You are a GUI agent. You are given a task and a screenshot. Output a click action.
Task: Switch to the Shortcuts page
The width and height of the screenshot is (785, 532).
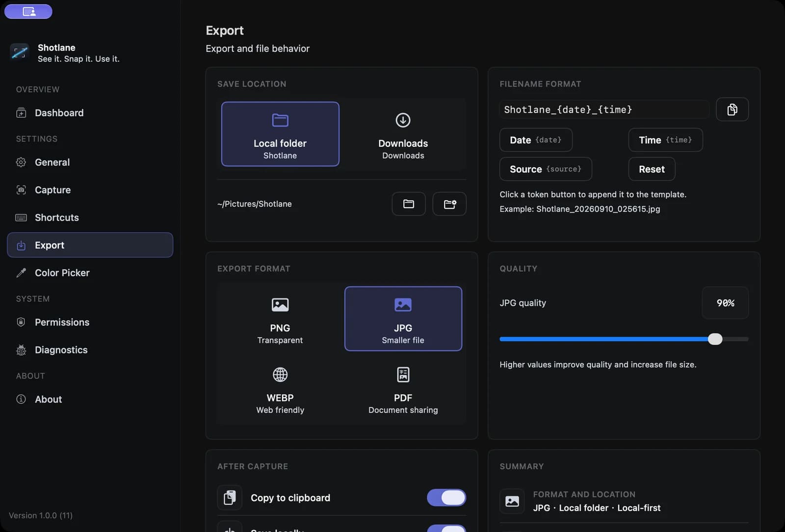click(90, 217)
